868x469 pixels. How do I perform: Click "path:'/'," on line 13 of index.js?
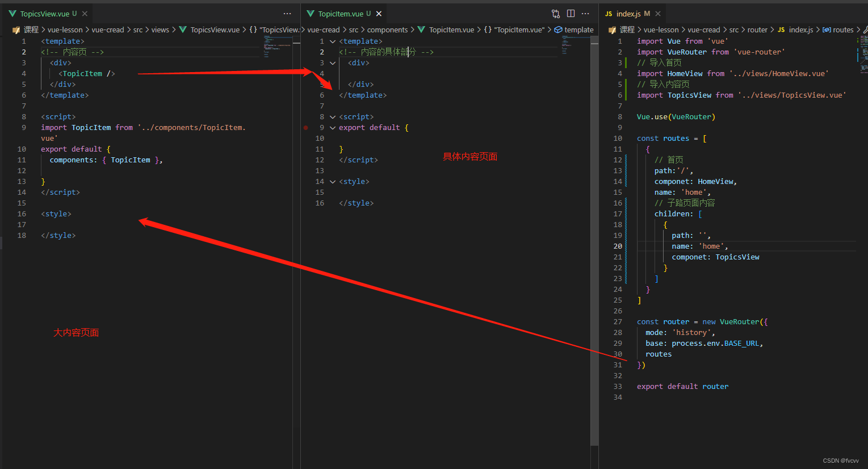[674, 171]
